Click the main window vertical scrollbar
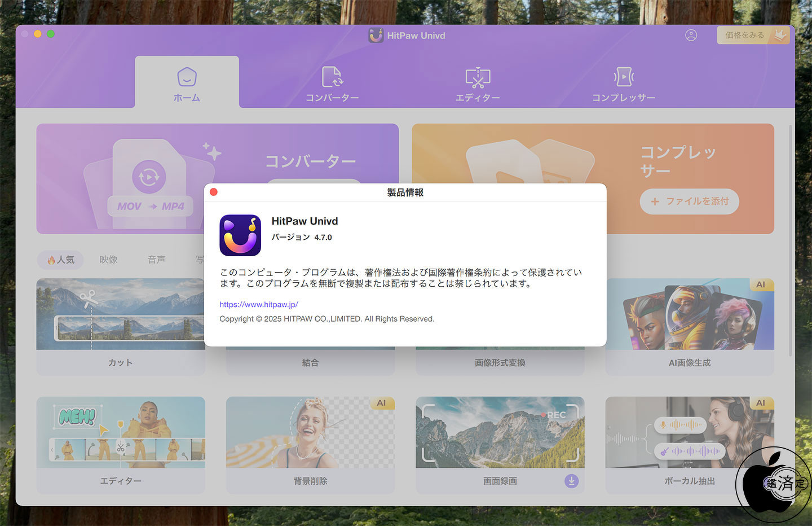The image size is (812, 526). coord(791,240)
